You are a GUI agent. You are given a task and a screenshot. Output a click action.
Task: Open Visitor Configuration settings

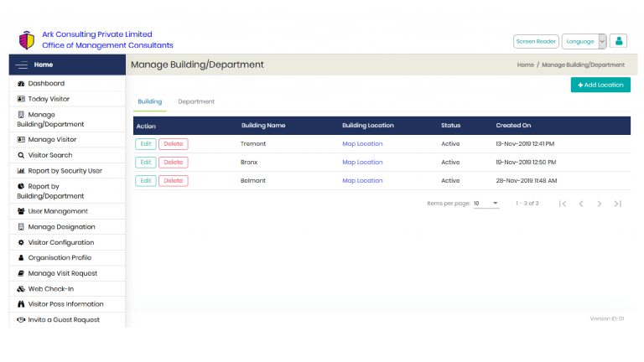coord(60,242)
